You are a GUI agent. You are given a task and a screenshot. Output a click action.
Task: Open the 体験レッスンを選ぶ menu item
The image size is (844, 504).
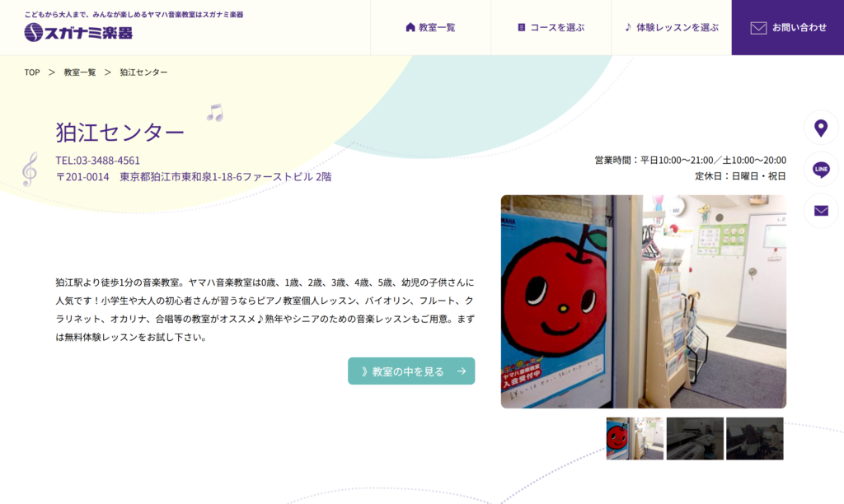tap(671, 27)
